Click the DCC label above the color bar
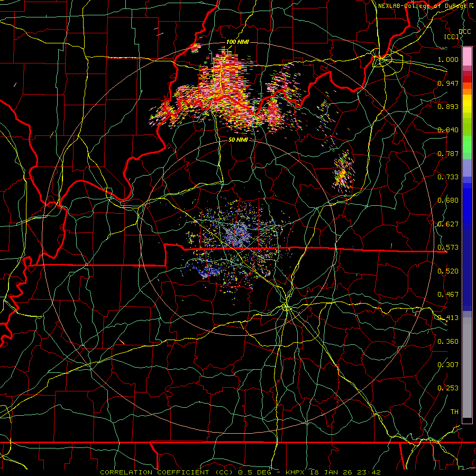 464,32
